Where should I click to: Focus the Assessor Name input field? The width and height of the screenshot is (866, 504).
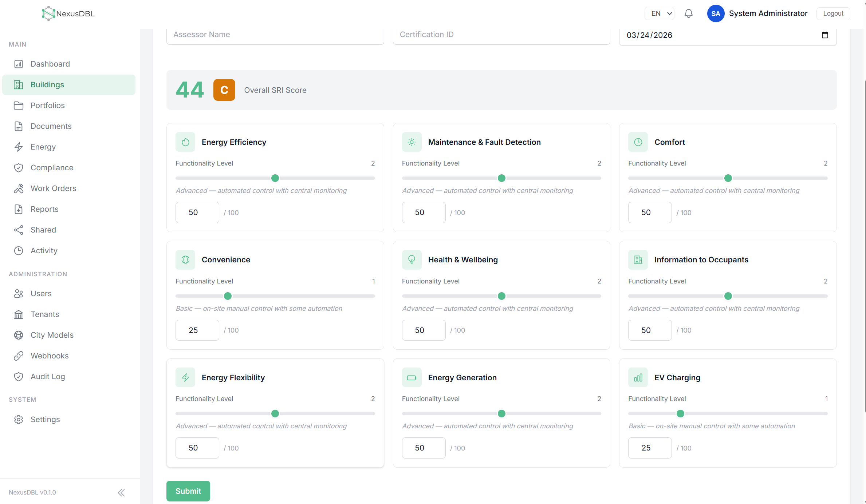click(x=275, y=35)
